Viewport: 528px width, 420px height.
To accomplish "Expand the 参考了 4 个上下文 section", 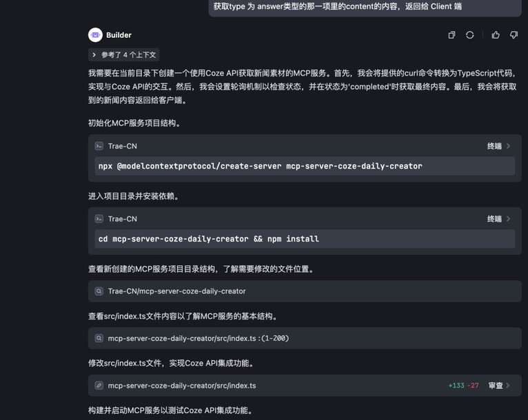I will (x=124, y=55).
